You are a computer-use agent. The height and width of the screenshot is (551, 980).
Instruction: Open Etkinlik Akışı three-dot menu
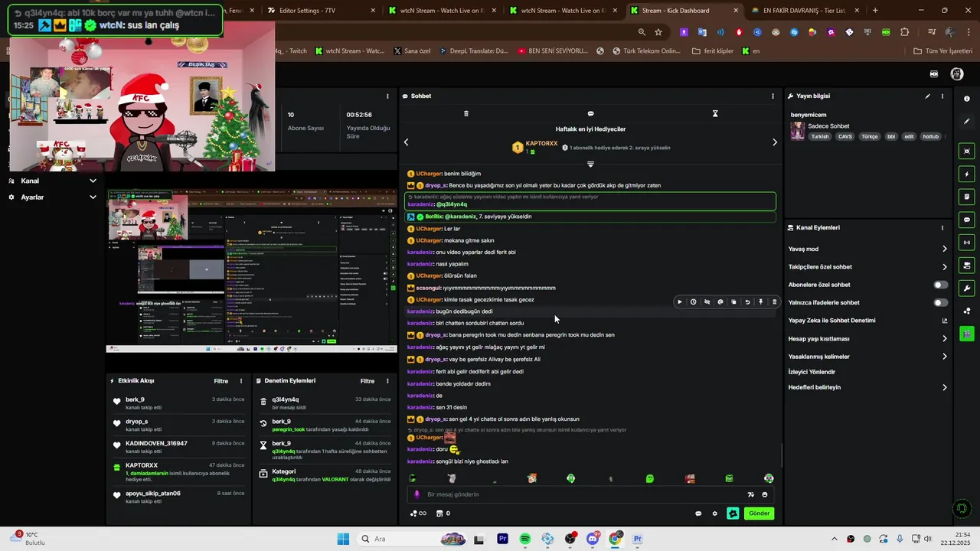pyautogui.click(x=241, y=381)
